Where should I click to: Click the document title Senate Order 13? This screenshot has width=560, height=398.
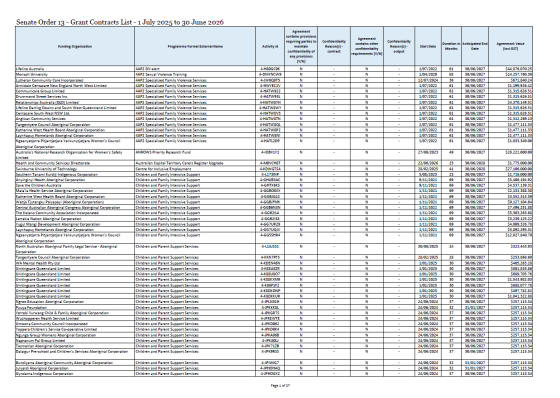tap(120, 22)
